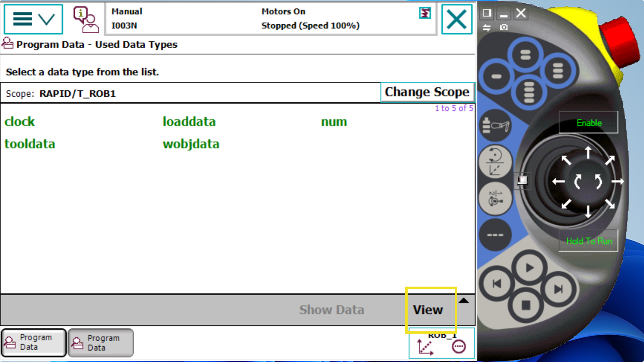644x362 pixels.
Task: Click the Change Scope button
Action: point(427,92)
